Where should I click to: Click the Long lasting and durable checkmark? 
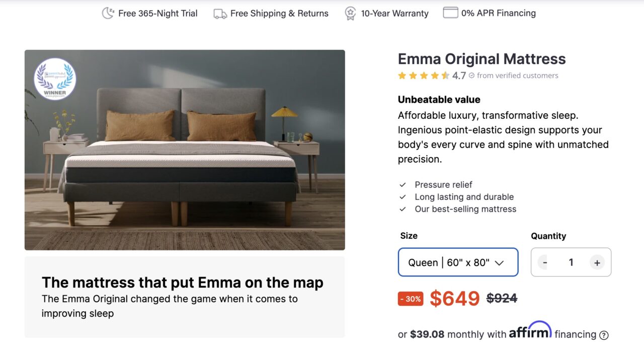click(x=403, y=197)
